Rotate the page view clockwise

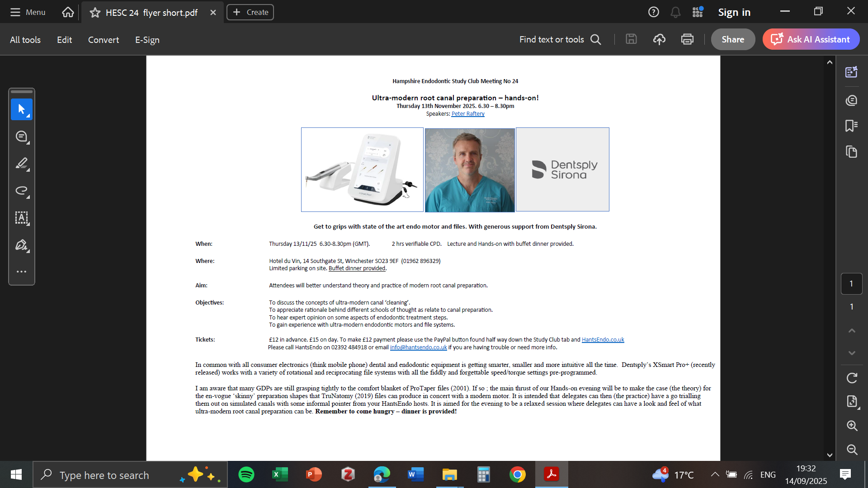pyautogui.click(x=852, y=378)
